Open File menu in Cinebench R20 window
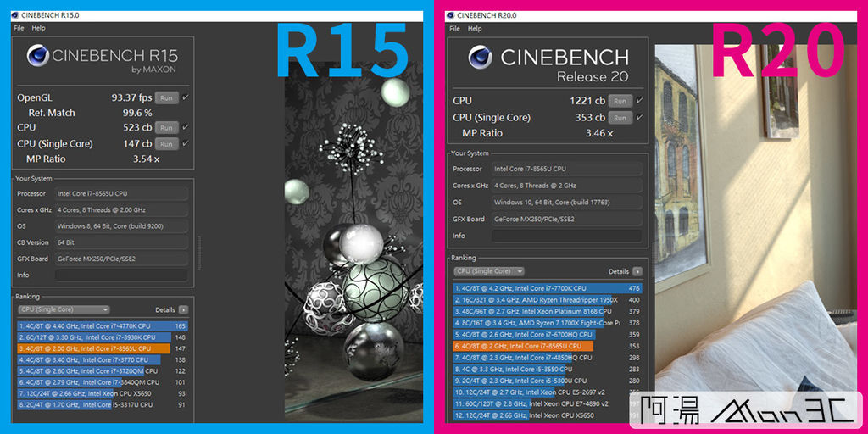This screenshot has width=868, height=434. click(x=454, y=29)
